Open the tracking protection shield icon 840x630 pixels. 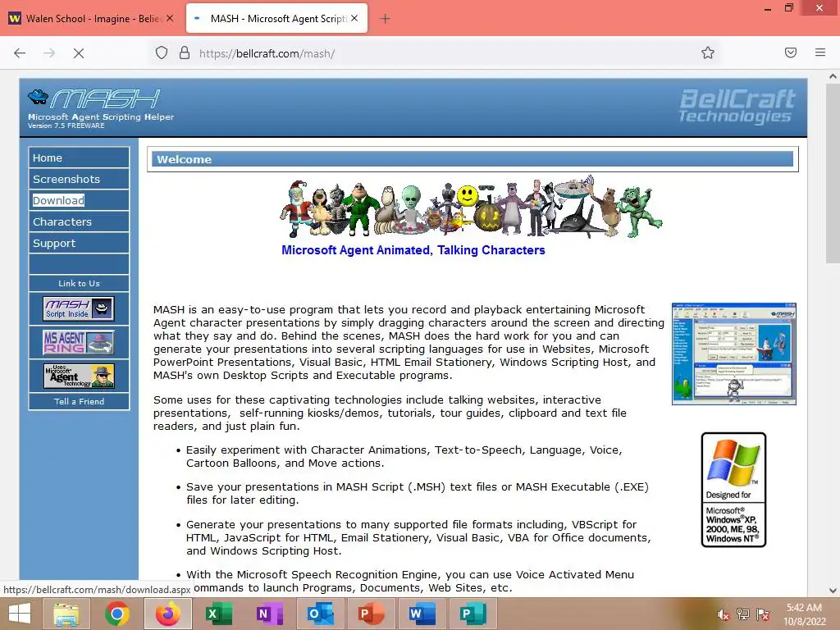click(x=162, y=53)
